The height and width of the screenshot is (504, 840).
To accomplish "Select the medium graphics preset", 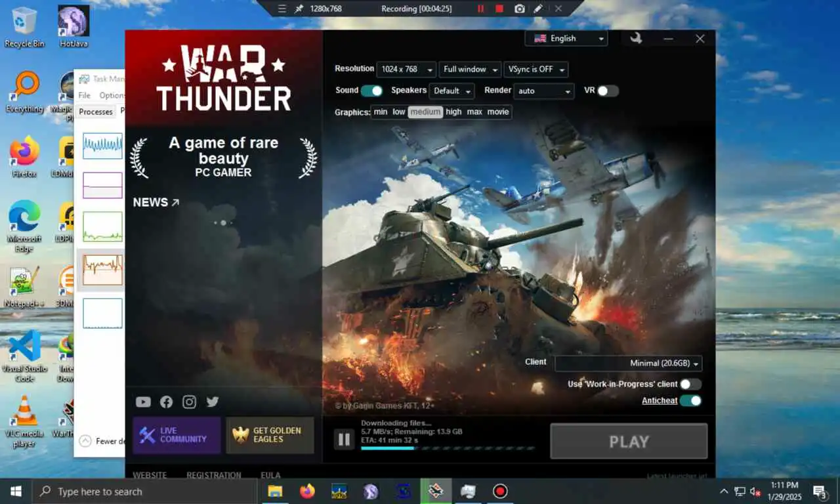I will [x=425, y=112].
